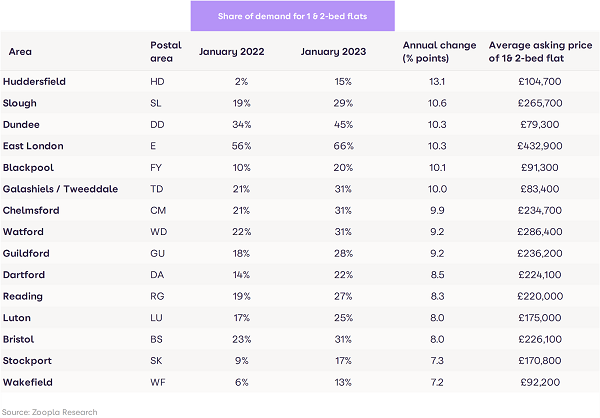This screenshot has height=418, width=600.
Task: Select Guildford's postal code GU
Action: click(x=157, y=254)
